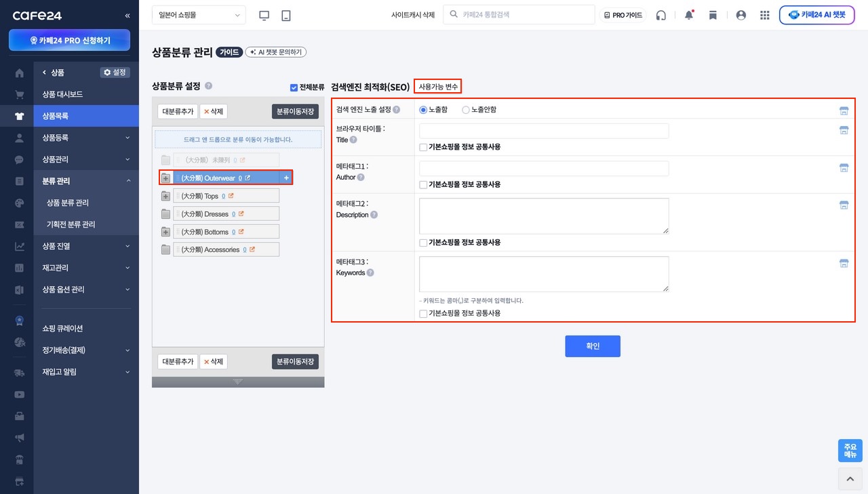
Task: Open external link icon on Tops category
Action: click(x=231, y=196)
